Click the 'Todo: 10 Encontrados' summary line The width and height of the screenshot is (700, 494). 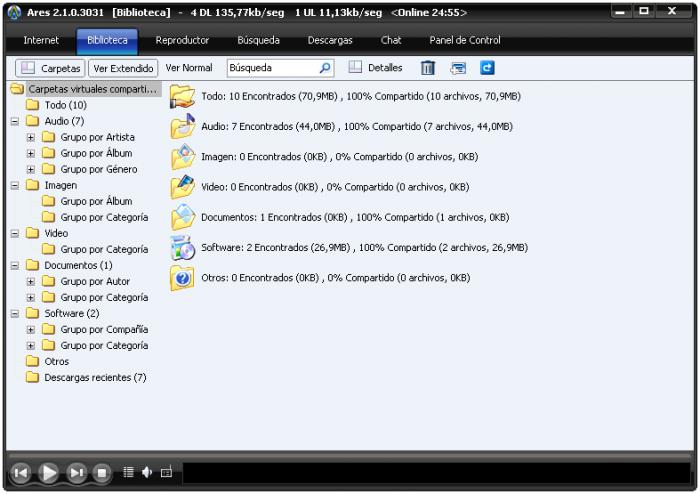coord(361,96)
